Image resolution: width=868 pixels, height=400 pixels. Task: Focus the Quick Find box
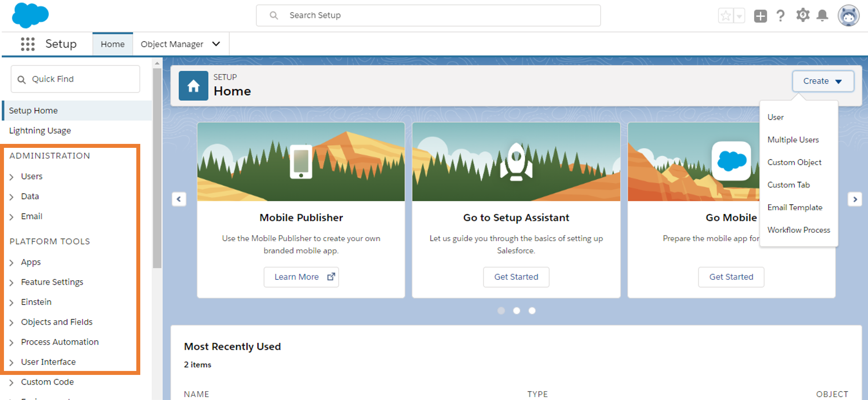click(75, 79)
